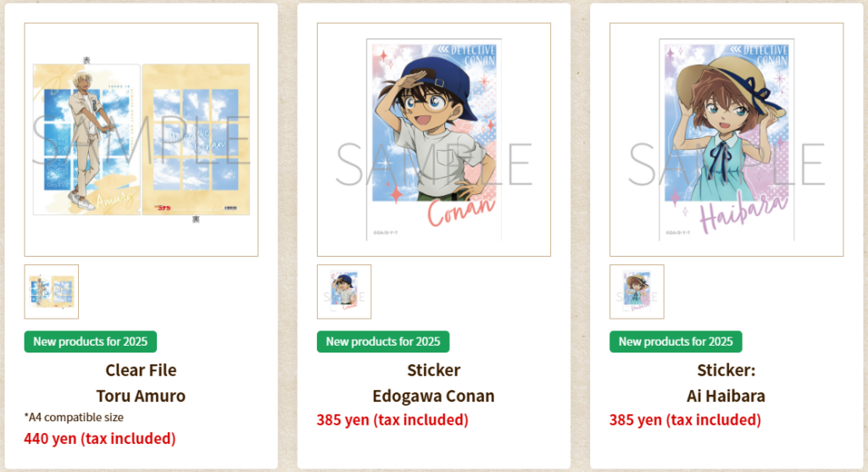The width and height of the screenshot is (868, 472).
Task: Open the Ai Haibara product name
Action: [726, 396]
